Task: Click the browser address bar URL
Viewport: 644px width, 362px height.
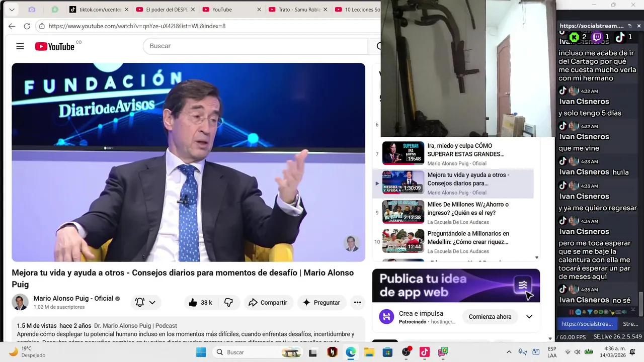Action: 137,26
